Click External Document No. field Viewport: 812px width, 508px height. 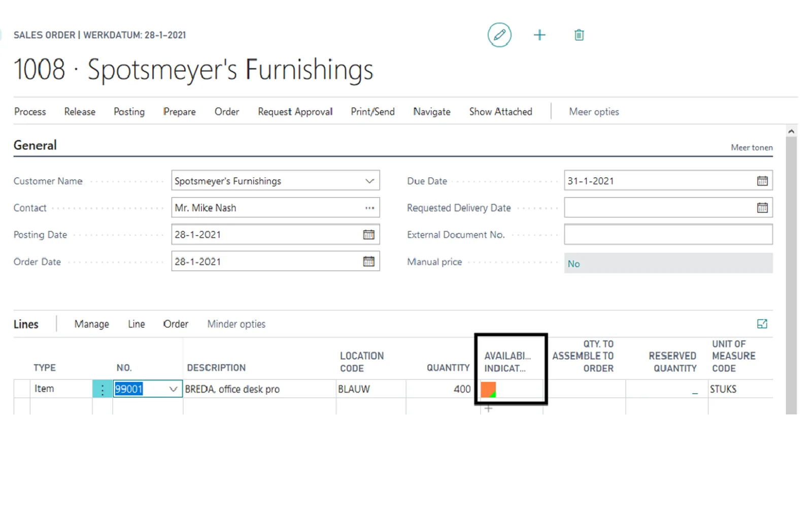668,235
